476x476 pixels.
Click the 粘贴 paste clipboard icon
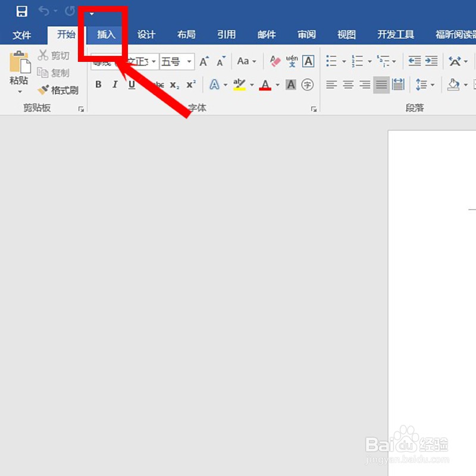click(x=20, y=62)
